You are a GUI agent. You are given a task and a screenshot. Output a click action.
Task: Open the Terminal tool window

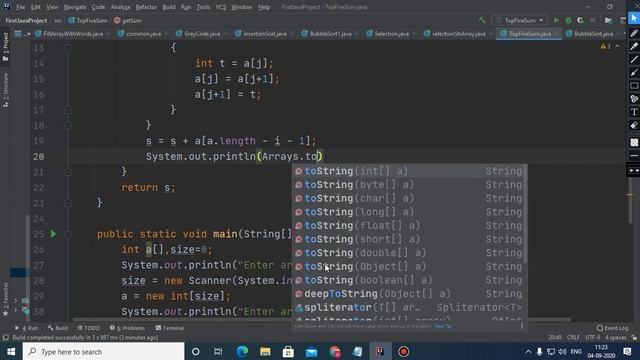click(x=170, y=328)
